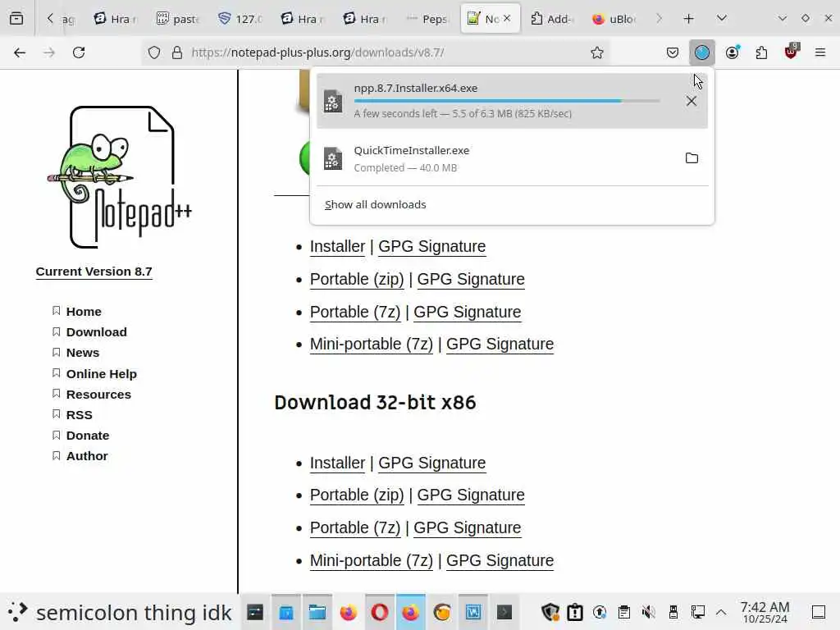
Task: Open the Download sidebar link
Action: [97, 332]
